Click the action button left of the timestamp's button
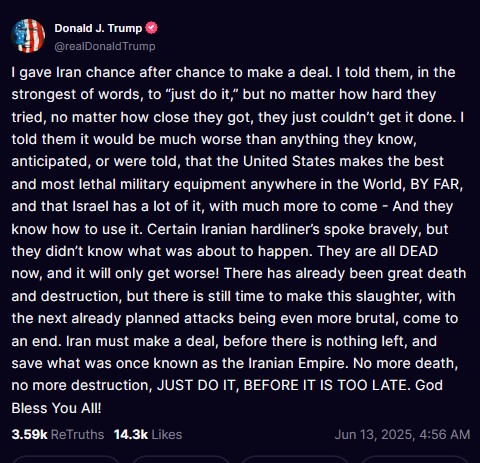This screenshot has width=480, height=463. coord(295,459)
